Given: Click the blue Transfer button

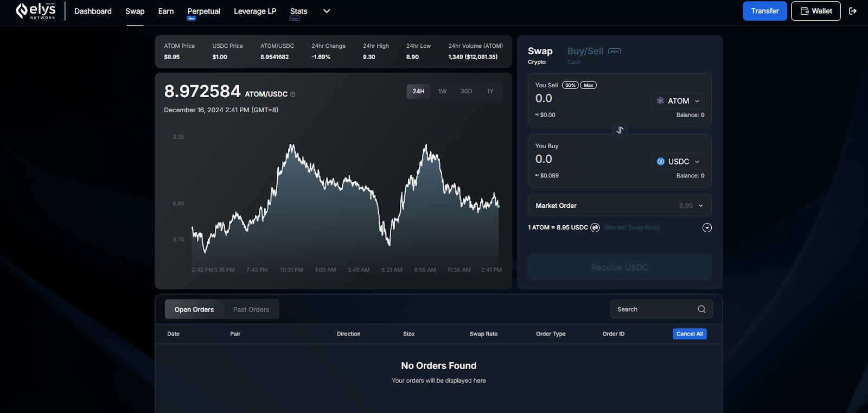Looking at the screenshot, I should click(764, 11).
